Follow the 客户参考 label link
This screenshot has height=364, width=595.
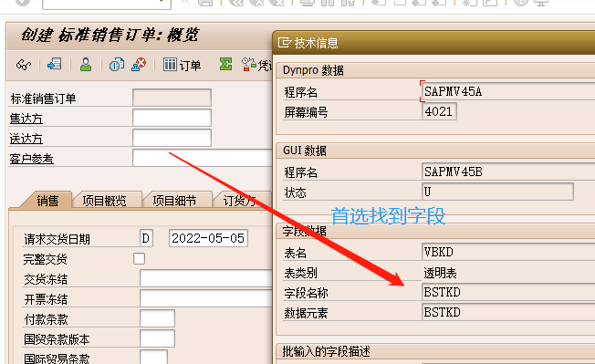(x=32, y=159)
